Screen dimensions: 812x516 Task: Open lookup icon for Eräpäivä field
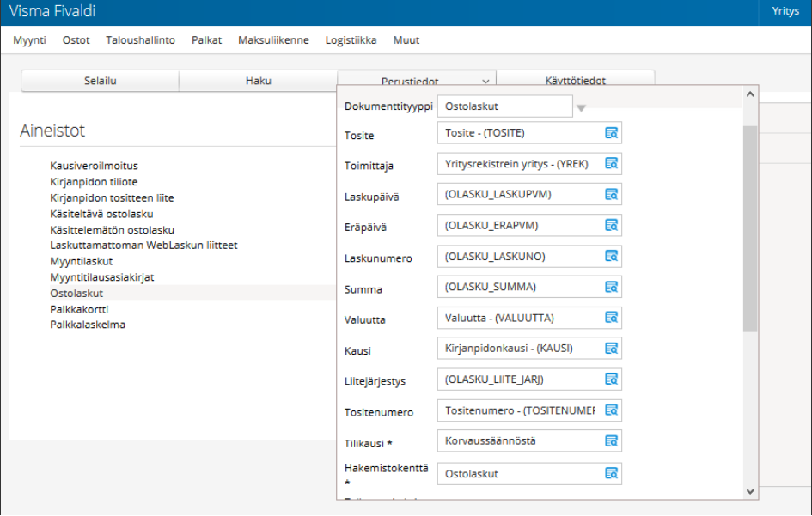pyautogui.click(x=611, y=226)
